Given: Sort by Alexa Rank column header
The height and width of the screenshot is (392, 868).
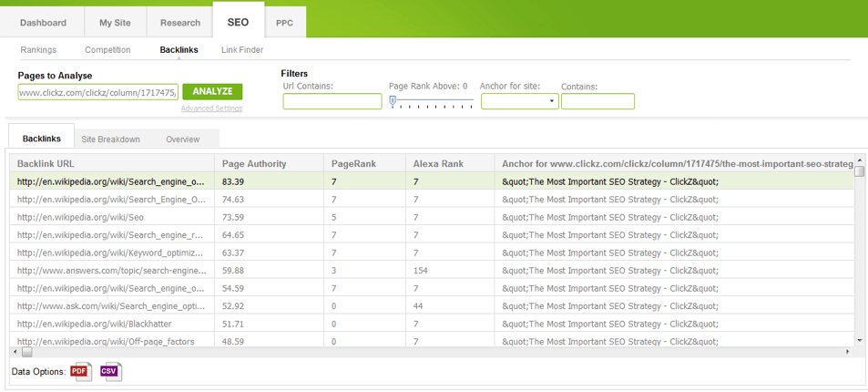Looking at the screenshot, I should (450, 163).
